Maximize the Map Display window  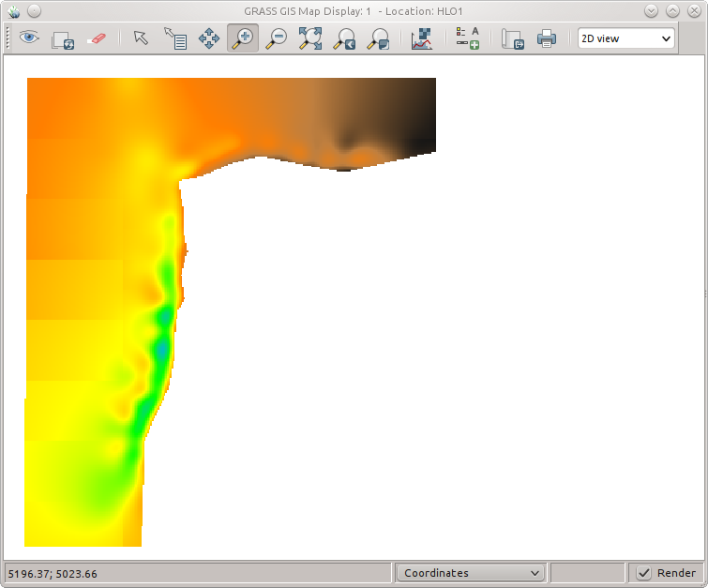point(672,11)
